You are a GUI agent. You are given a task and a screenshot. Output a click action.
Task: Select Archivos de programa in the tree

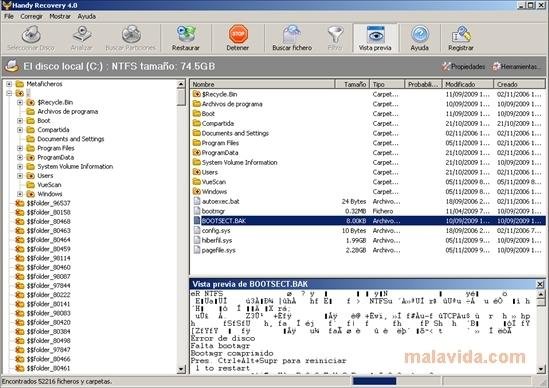[x=68, y=111]
